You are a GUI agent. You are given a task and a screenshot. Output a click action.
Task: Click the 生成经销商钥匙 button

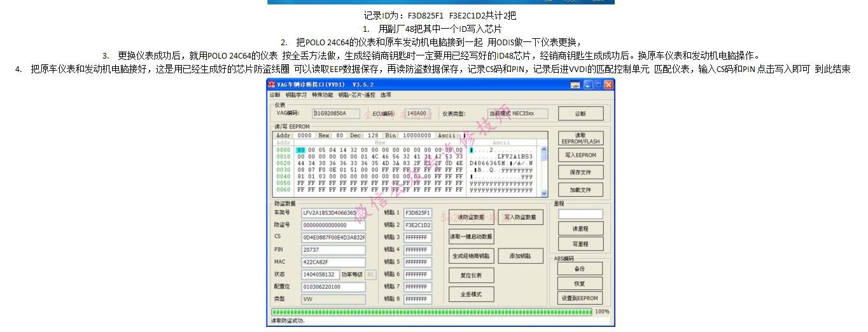471,256
